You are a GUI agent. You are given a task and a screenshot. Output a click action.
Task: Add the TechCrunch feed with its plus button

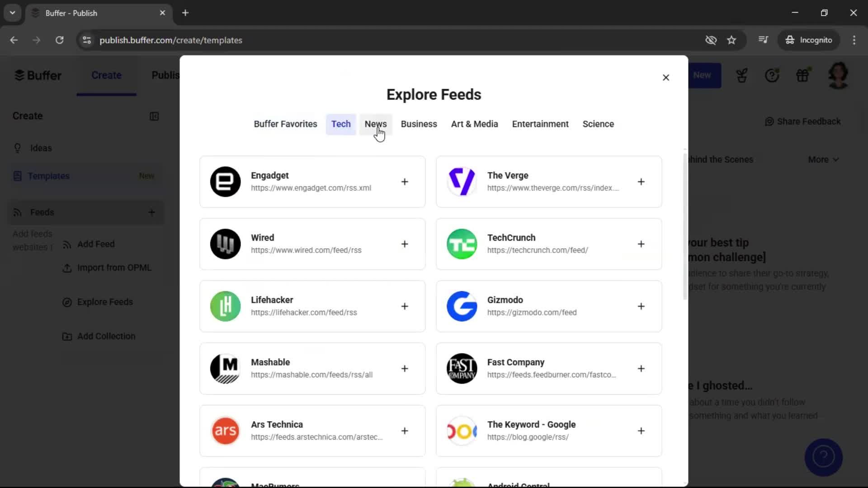(642, 244)
